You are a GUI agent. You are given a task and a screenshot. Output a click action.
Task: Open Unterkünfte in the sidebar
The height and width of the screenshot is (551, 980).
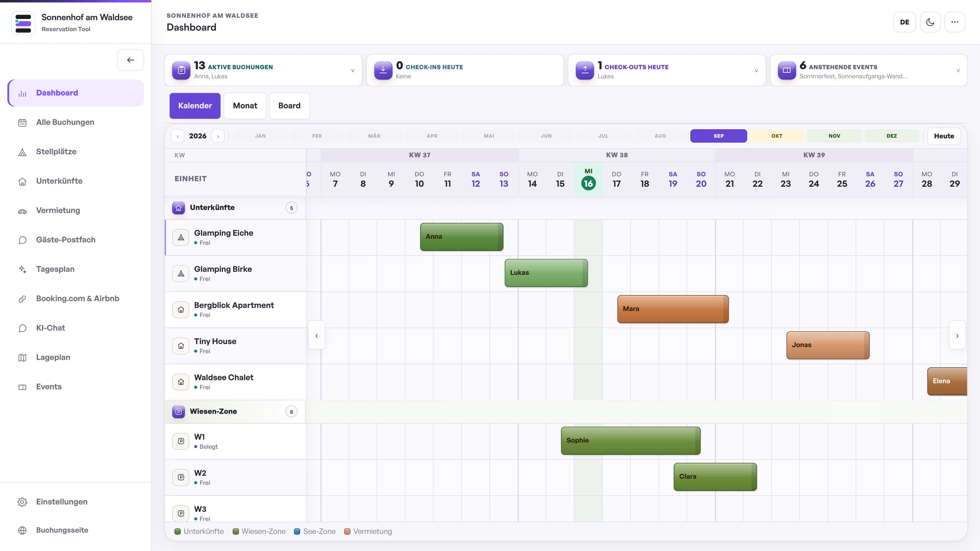76,181
